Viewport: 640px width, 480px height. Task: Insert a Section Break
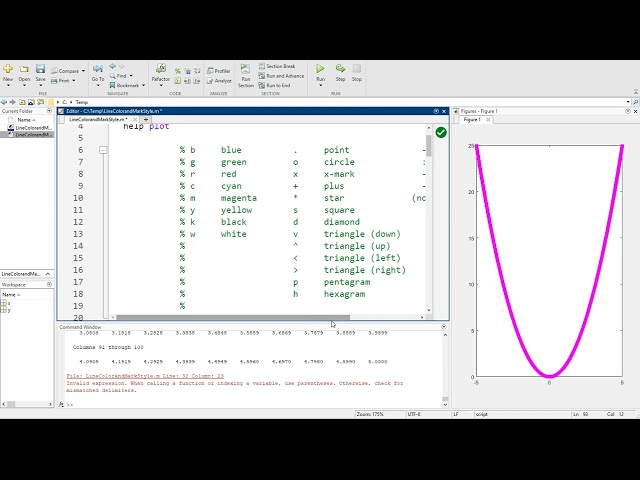point(277,66)
